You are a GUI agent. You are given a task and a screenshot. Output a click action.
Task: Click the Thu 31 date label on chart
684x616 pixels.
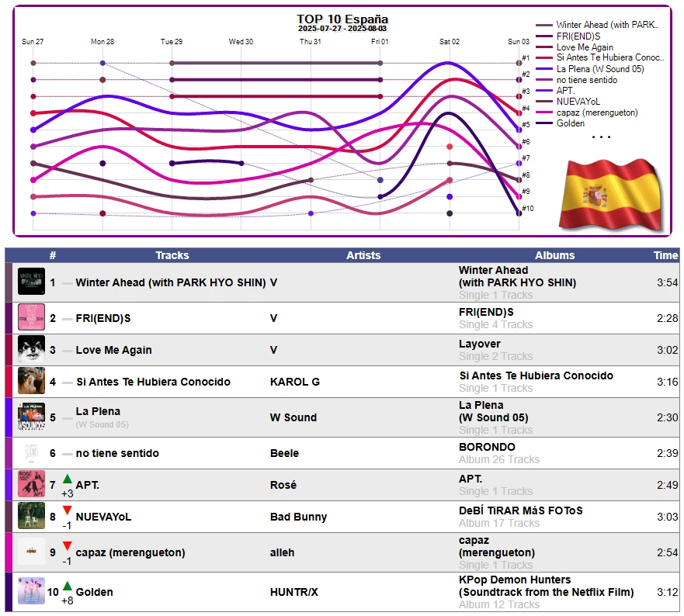point(310,41)
